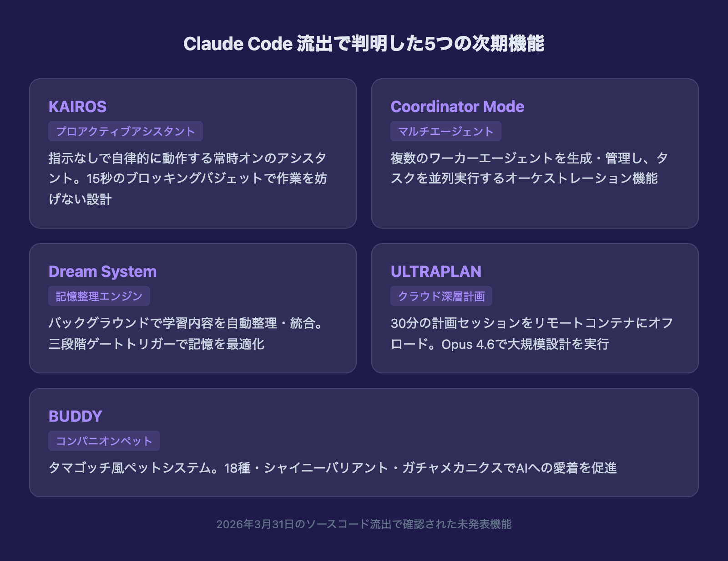Image resolution: width=728 pixels, height=561 pixels.
Task: Select the "Dream System" card title
Action: click(102, 271)
